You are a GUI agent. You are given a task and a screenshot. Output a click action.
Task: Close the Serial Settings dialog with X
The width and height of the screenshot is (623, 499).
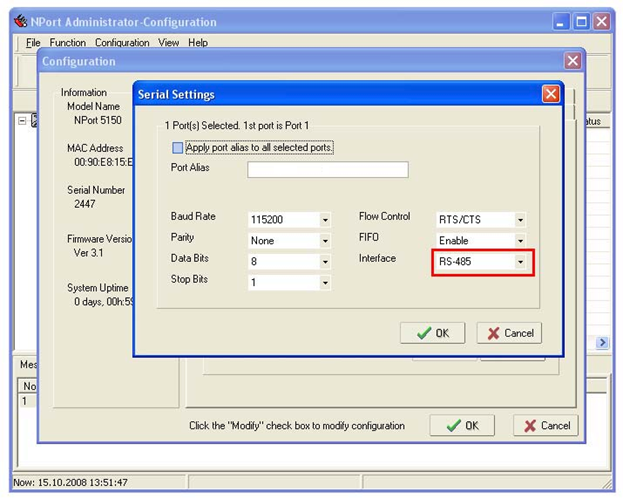pyautogui.click(x=550, y=94)
